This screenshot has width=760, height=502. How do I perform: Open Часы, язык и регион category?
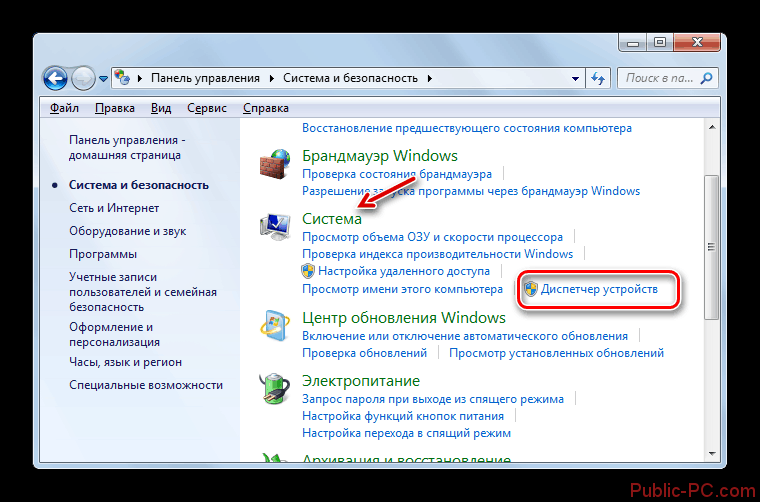coord(125,362)
